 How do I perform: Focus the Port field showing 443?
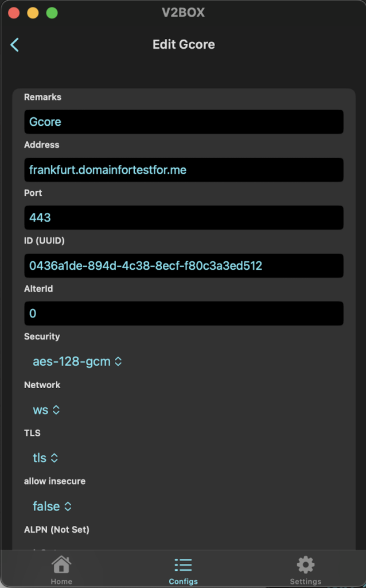[x=184, y=218]
